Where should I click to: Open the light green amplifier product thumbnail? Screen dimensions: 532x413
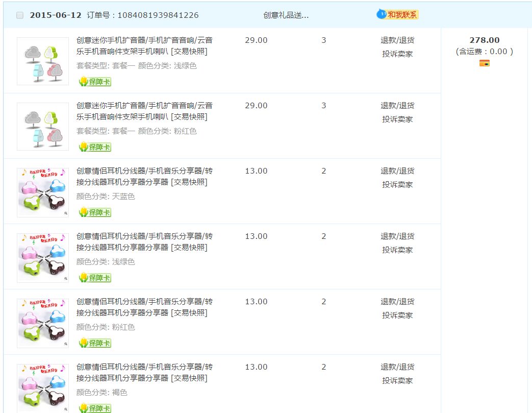pyautogui.click(x=43, y=61)
